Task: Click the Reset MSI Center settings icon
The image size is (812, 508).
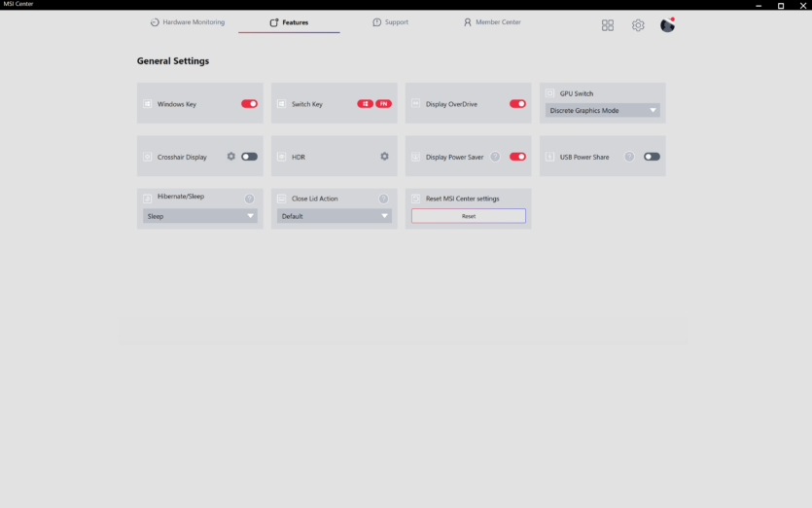Action: click(x=415, y=199)
